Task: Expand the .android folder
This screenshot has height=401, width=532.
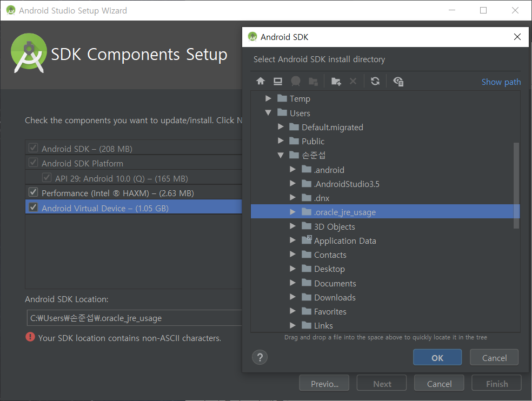Action: point(292,169)
